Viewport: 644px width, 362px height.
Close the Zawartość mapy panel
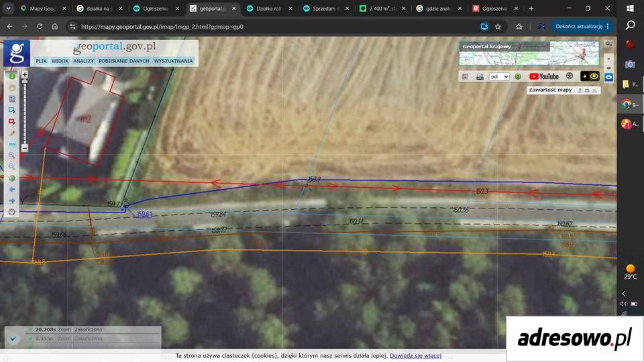pos(594,90)
